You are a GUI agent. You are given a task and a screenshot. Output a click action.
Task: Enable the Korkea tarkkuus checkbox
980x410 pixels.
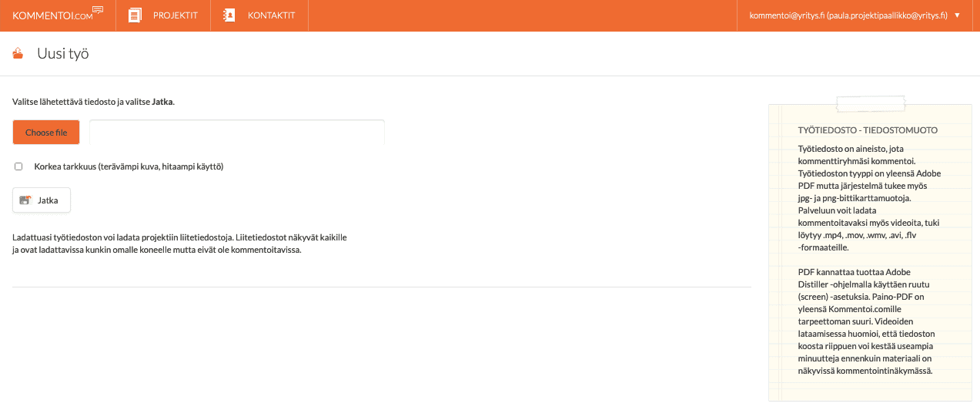point(18,166)
